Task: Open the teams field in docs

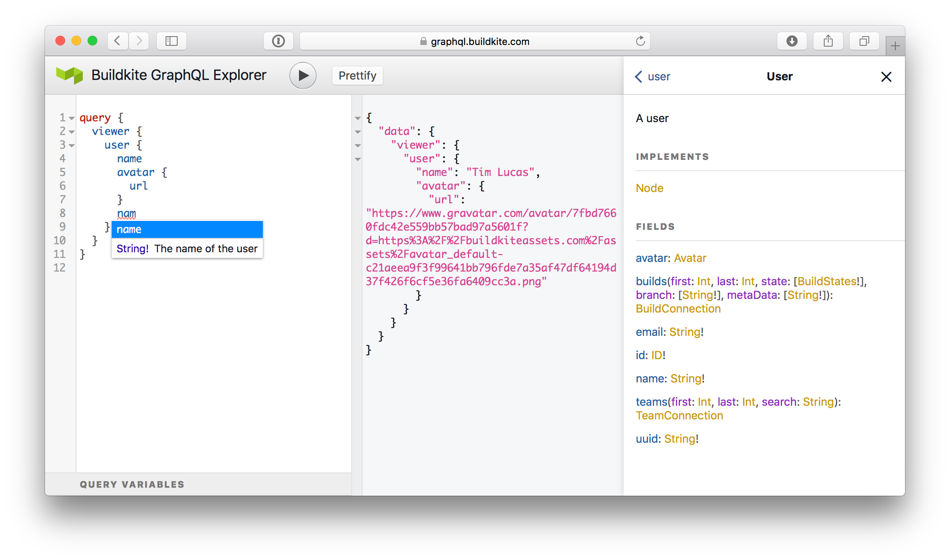Action: (651, 402)
